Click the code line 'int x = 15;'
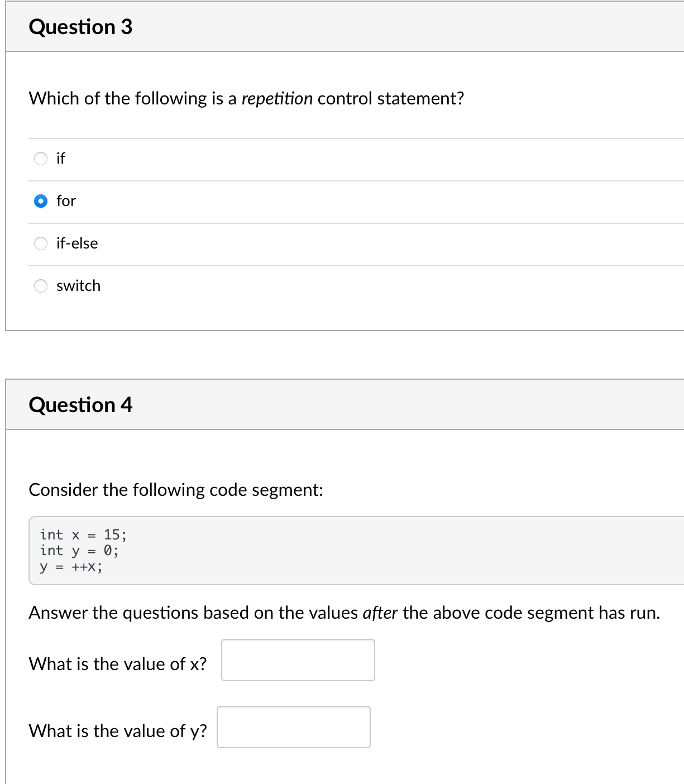This screenshot has width=684, height=784. coord(83,535)
